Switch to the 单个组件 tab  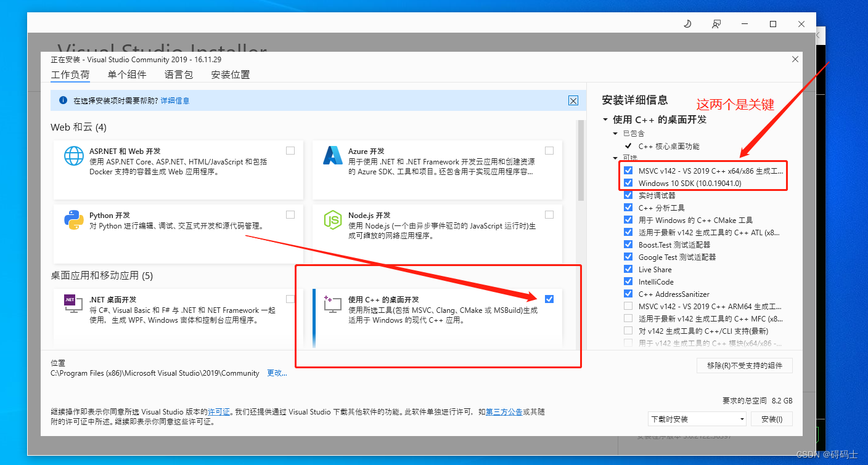click(127, 75)
